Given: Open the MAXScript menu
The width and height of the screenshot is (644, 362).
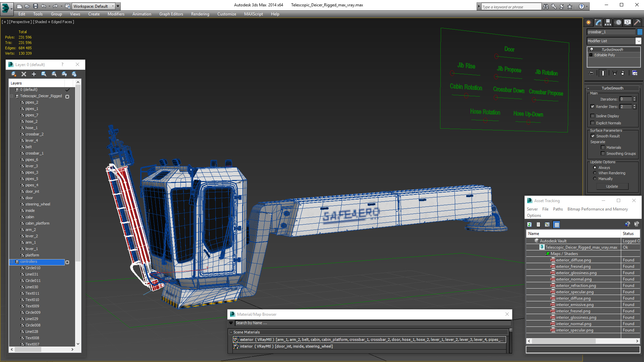Looking at the screenshot, I should 254,14.
